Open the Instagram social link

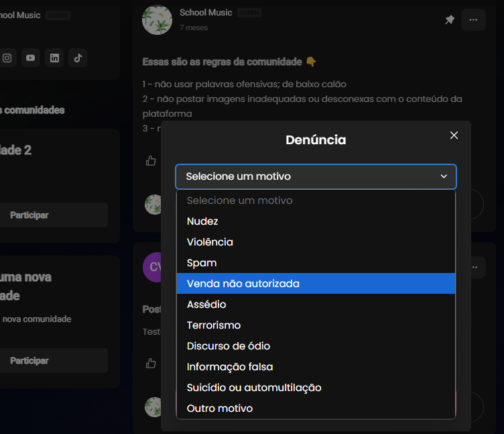[x=7, y=58]
